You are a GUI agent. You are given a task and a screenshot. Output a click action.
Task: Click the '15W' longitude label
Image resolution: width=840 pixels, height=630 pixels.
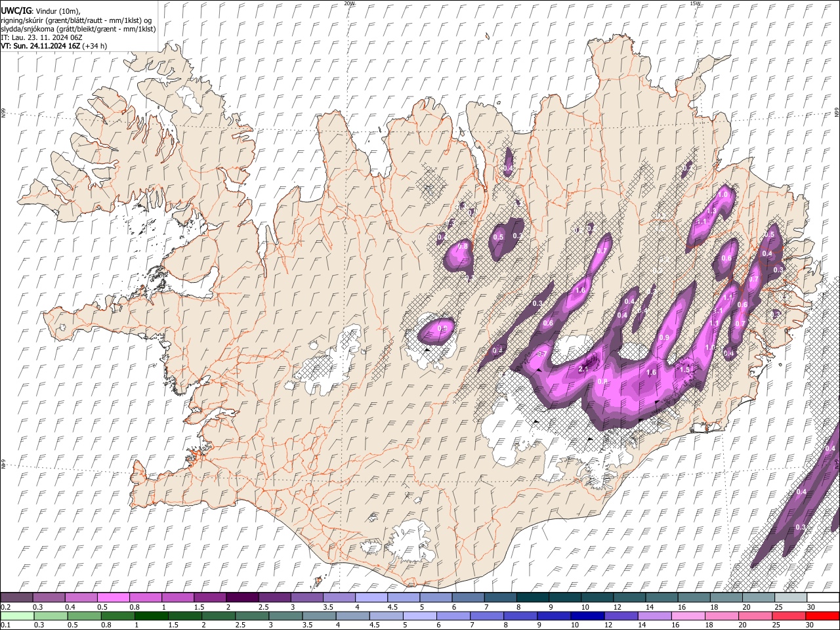click(x=694, y=3)
